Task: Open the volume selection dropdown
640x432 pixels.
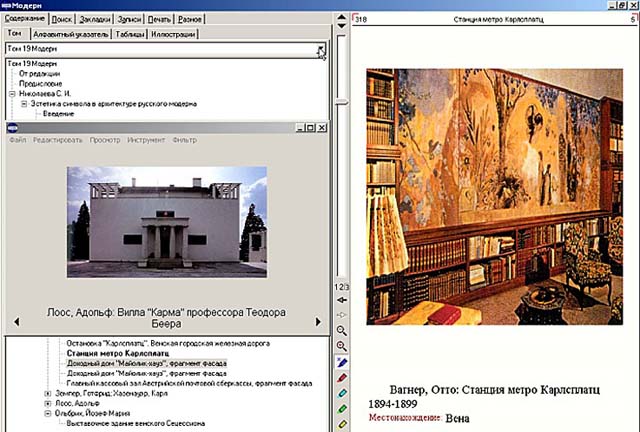Action: (321, 48)
